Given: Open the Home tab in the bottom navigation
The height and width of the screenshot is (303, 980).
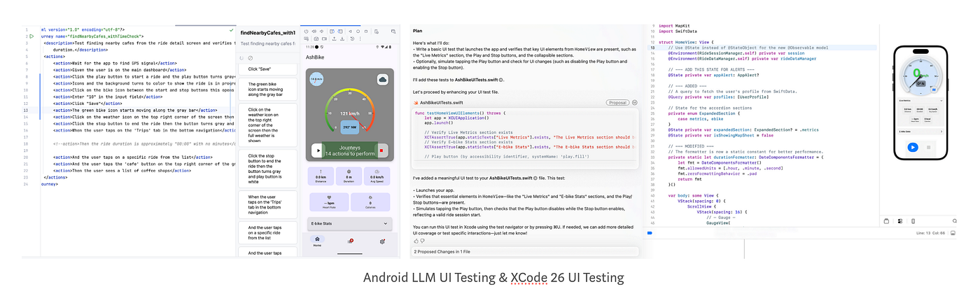Looking at the screenshot, I should coord(317,241).
